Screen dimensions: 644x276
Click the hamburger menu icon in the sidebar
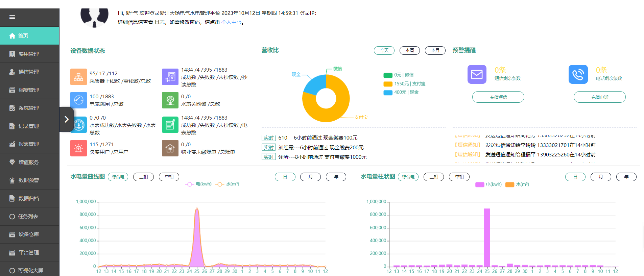12,17
